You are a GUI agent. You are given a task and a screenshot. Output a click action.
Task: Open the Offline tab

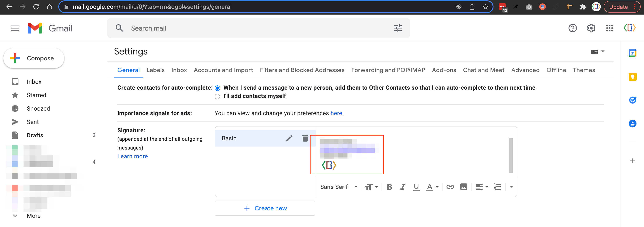(x=556, y=70)
